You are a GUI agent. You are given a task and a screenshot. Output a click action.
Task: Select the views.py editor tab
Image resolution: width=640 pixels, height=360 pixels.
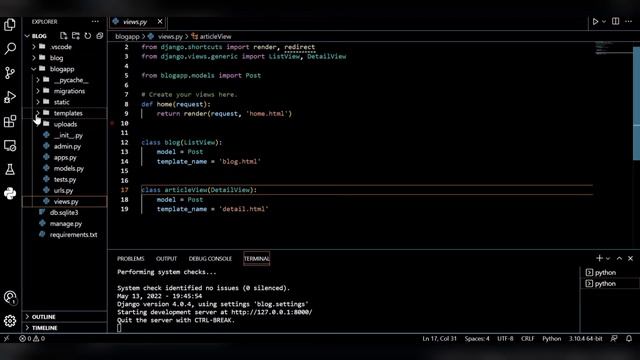tap(138, 22)
